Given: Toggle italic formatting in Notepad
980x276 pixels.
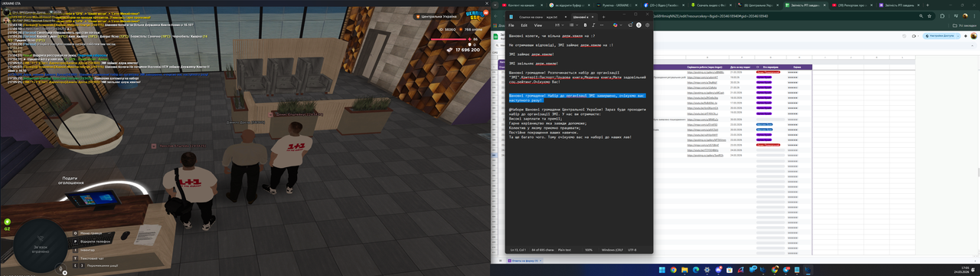Looking at the screenshot, I should coord(593,25).
